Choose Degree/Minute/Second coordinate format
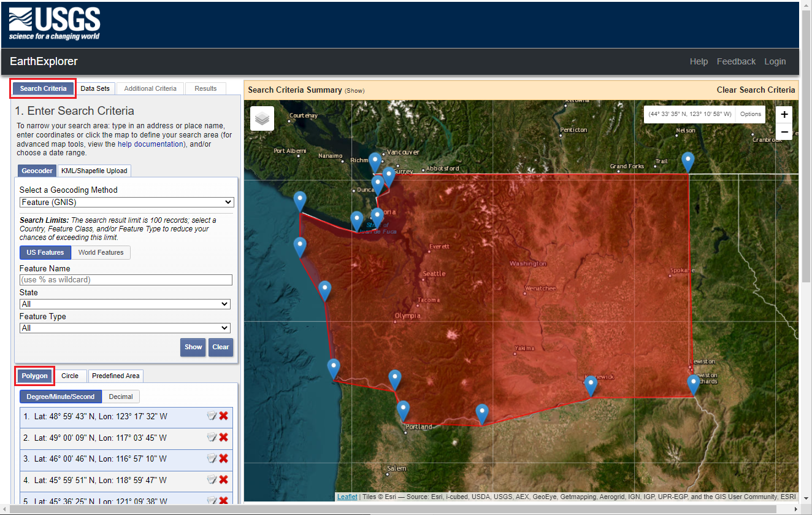 pyautogui.click(x=60, y=397)
